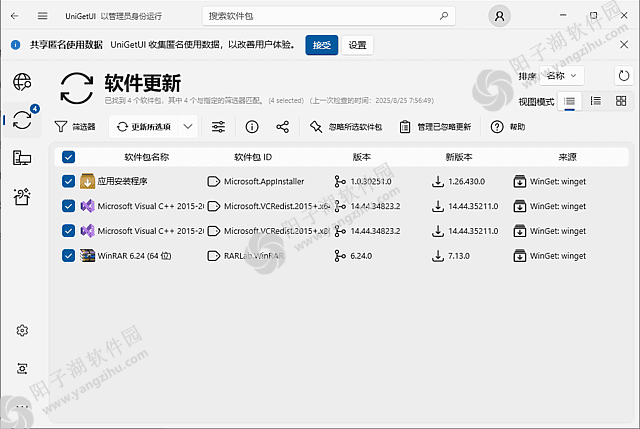Sort by 新版本 column header
640x429 pixels.
click(x=459, y=157)
